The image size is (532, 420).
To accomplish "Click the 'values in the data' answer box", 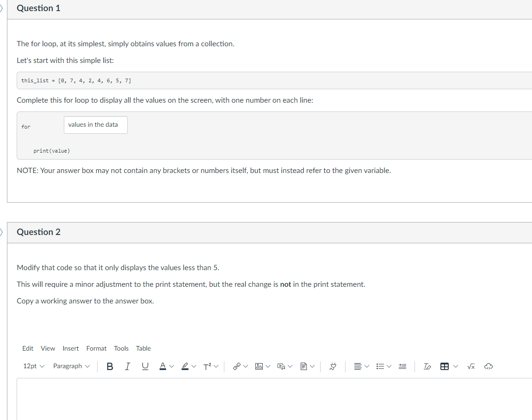I will tap(95, 125).
